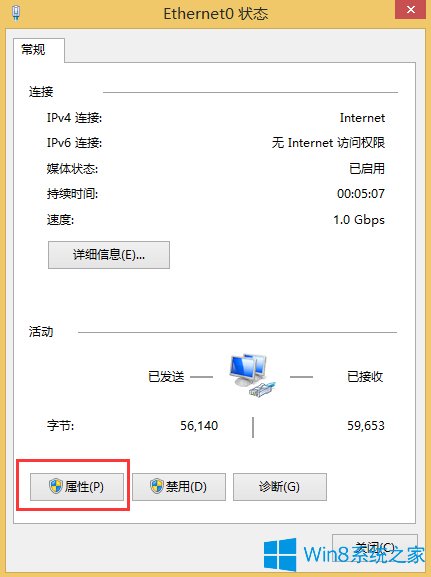Click the 00:05:07 duration value

point(361,194)
